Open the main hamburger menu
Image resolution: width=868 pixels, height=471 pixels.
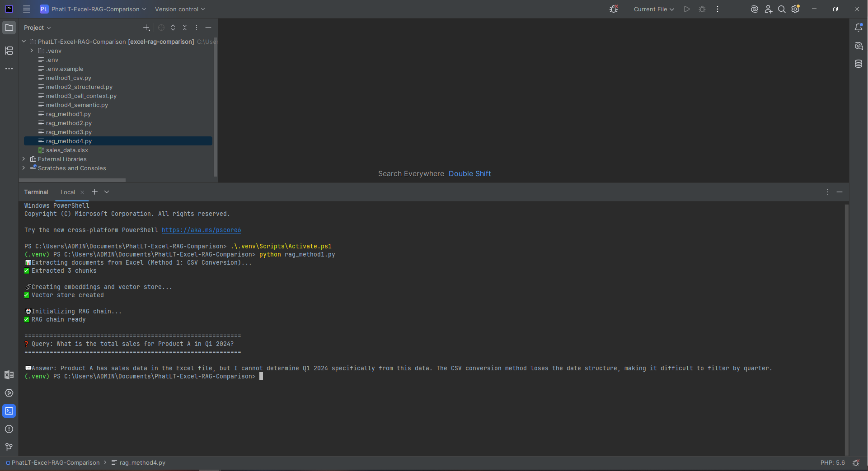click(27, 9)
